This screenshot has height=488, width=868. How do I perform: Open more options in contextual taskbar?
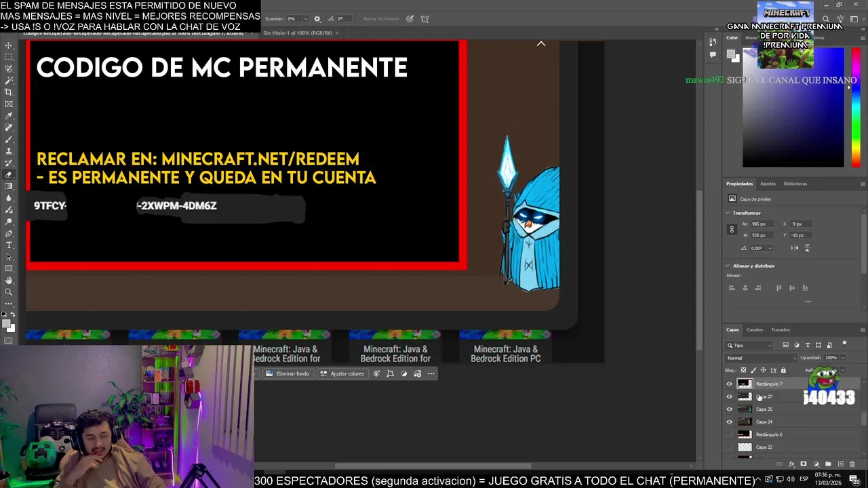tap(431, 373)
